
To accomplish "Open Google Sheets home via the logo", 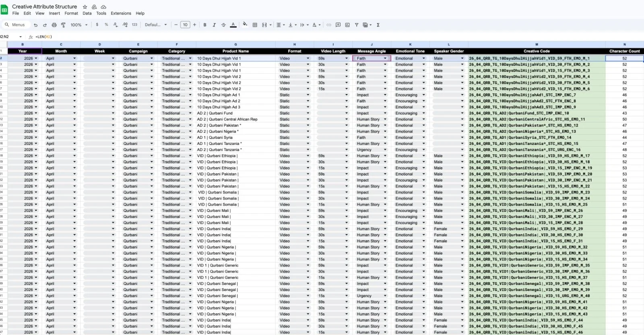I will 4,10.
